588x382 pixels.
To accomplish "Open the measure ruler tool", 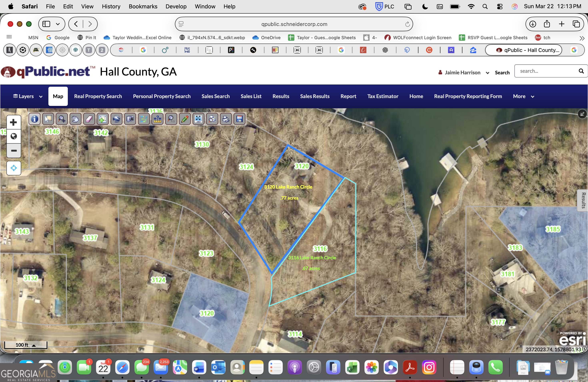I will (157, 119).
